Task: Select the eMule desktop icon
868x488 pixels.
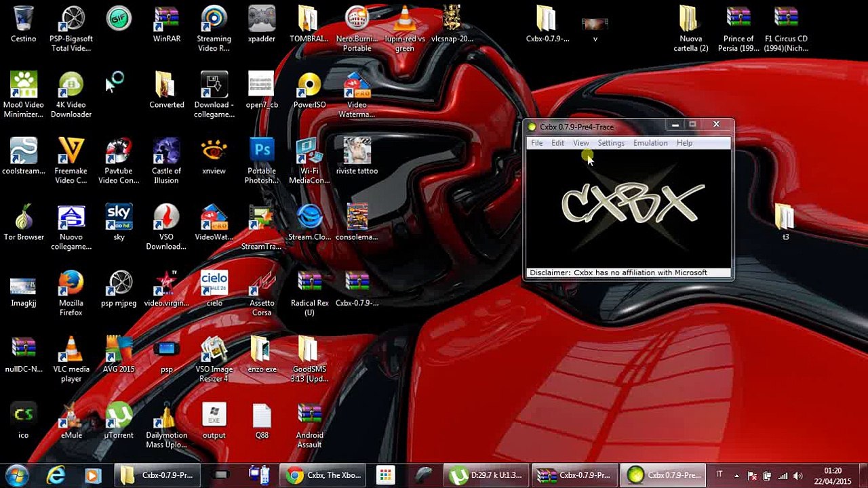Action: [x=71, y=421]
